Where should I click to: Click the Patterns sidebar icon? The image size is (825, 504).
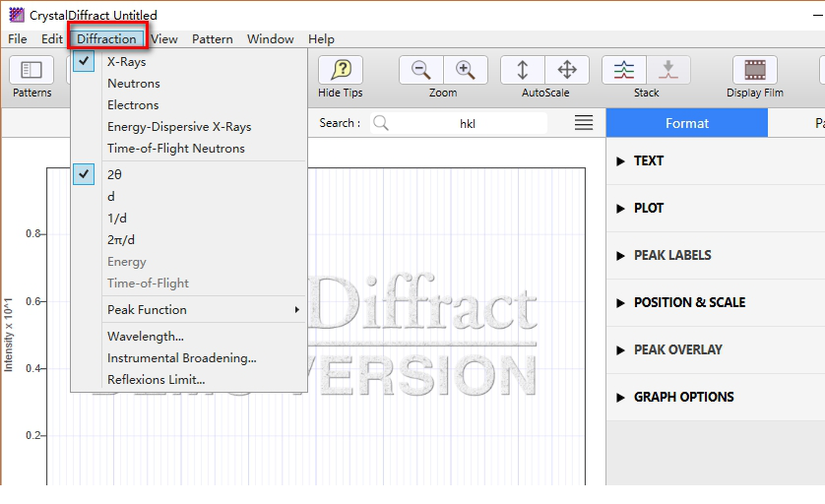pyautogui.click(x=32, y=70)
